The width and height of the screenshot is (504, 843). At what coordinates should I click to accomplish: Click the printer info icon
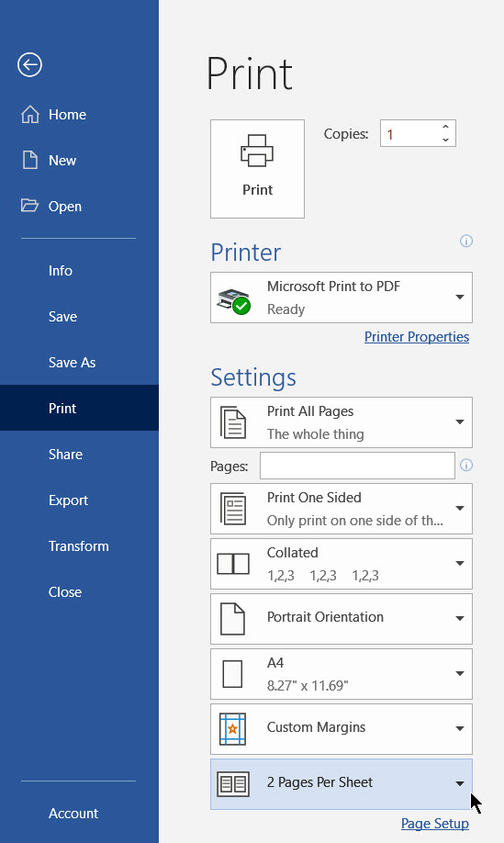point(465,241)
